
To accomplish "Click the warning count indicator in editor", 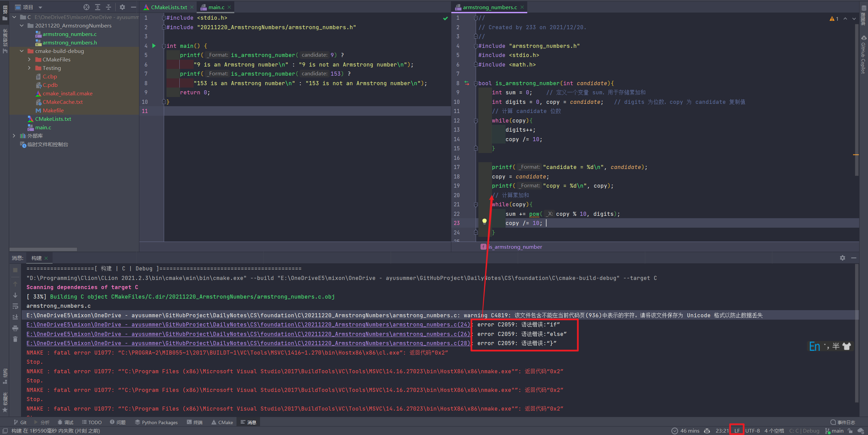I will tap(834, 19).
